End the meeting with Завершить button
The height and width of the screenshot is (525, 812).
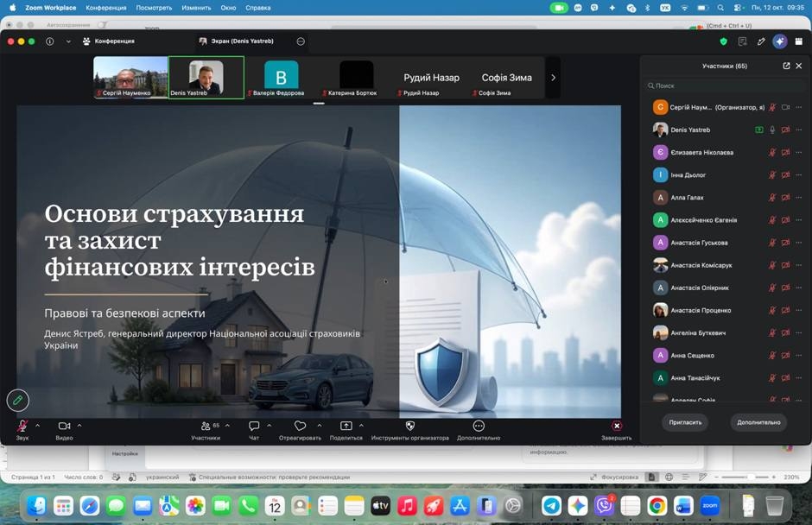pos(616,430)
